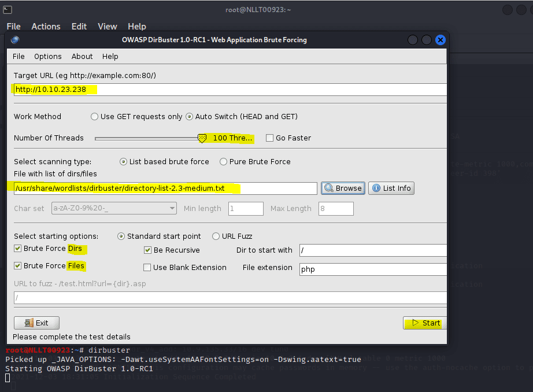Click the '100 Thre...' thread count label

pos(233,138)
